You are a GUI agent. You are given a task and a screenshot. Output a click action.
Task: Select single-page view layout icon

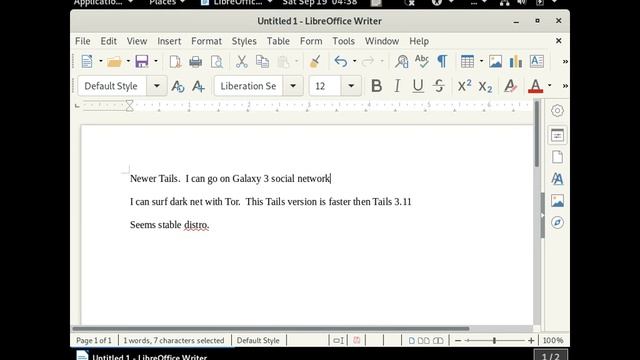[411, 340]
